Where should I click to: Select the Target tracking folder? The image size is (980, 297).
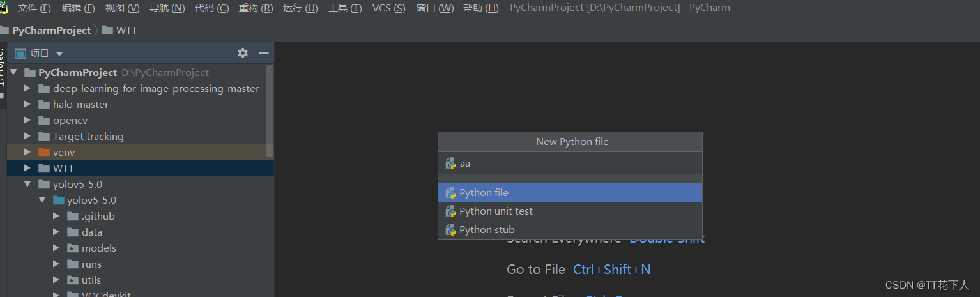[x=88, y=137]
